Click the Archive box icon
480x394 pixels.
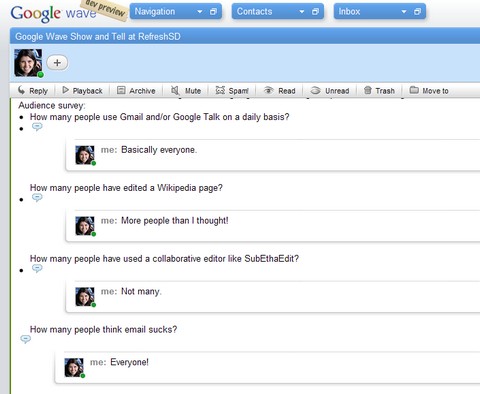click(121, 90)
